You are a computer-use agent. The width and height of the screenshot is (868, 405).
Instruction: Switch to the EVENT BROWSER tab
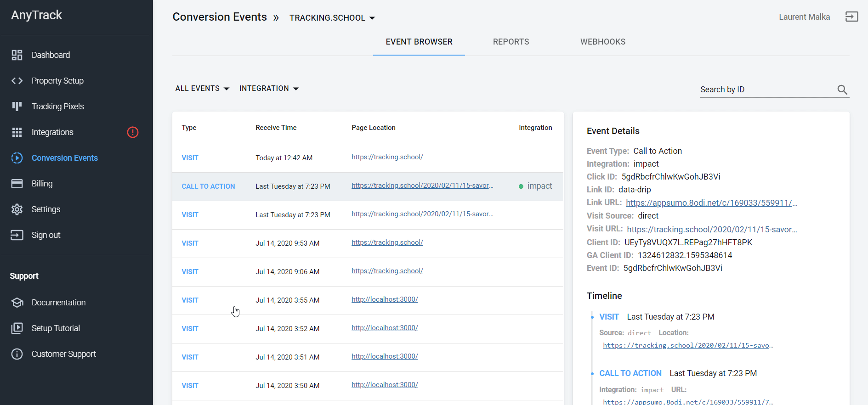tap(419, 42)
